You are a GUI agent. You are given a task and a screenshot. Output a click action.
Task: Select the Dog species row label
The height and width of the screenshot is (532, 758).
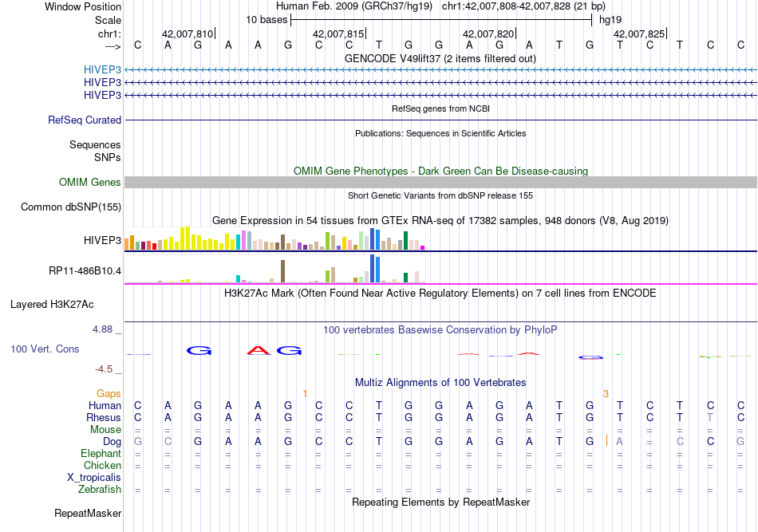(112, 442)
